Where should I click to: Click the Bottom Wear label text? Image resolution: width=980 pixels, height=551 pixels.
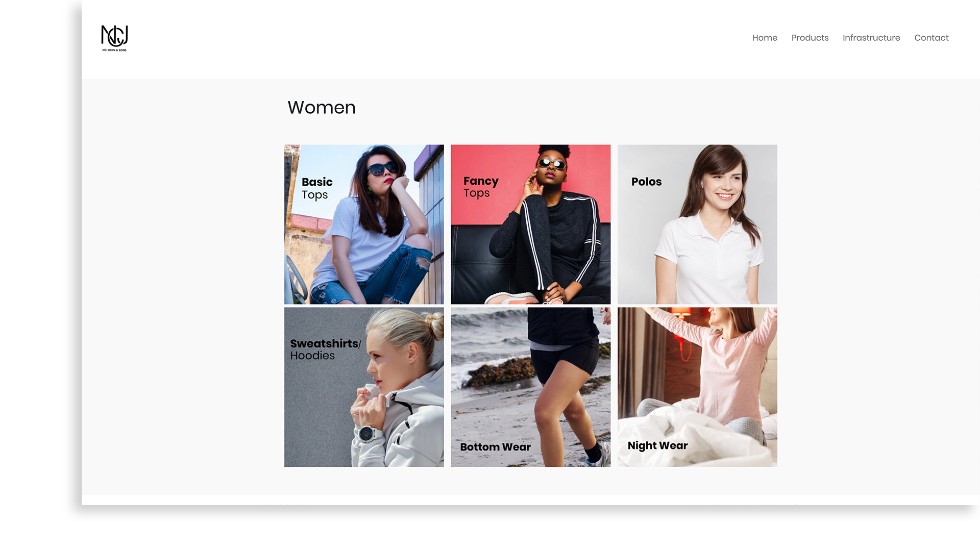point(496,447)
